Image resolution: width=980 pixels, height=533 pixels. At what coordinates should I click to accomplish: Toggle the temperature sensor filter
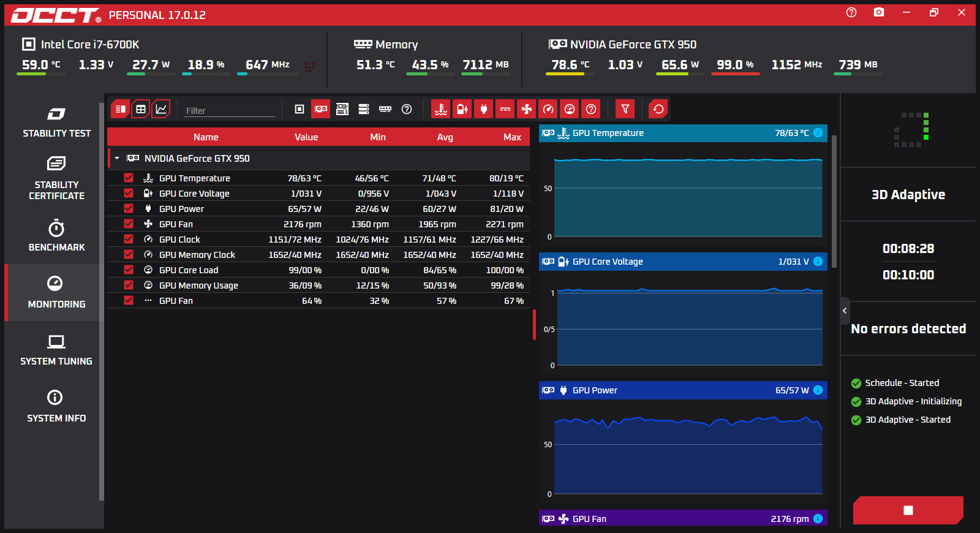coord(441,109)
